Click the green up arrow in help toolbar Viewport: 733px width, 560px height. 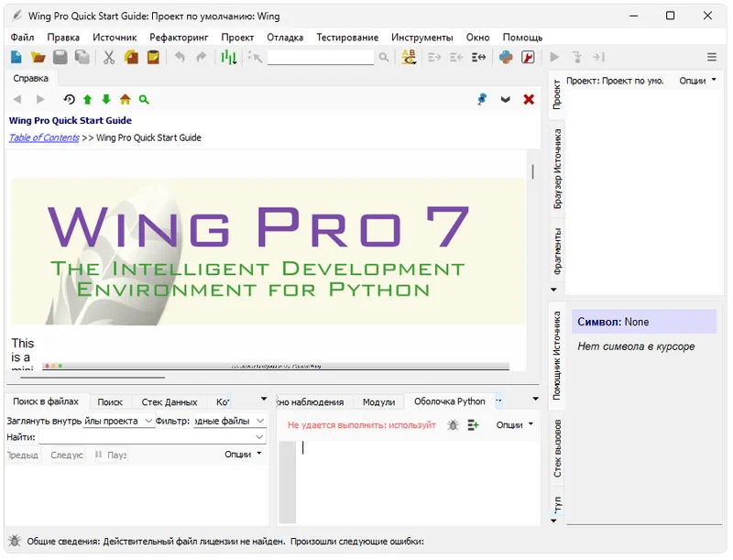coord(87,99)
